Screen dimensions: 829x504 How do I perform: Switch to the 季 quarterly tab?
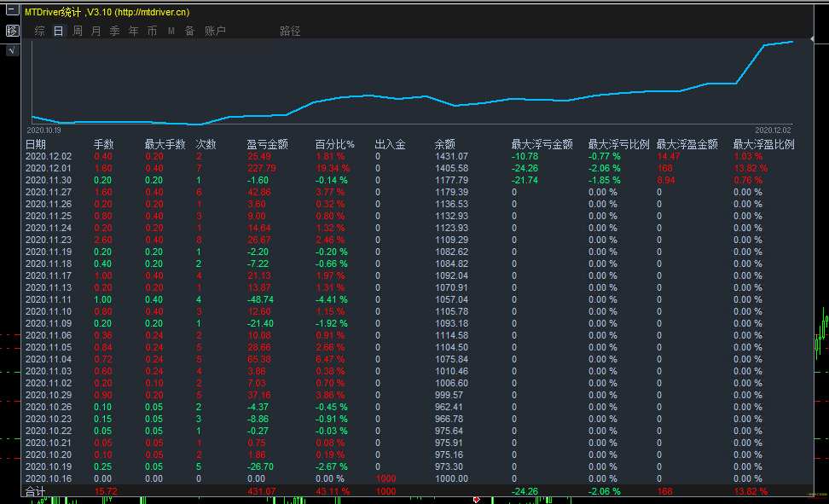pos(115,32)
